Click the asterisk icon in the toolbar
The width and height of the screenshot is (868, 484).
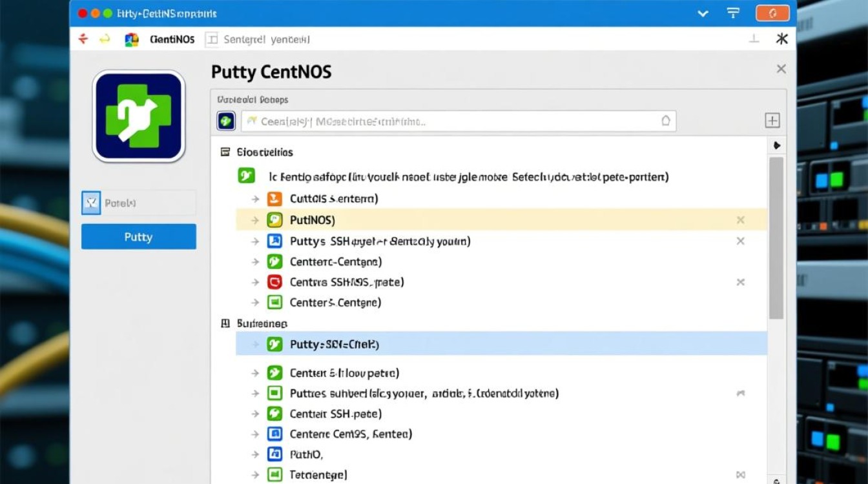[782, 39]
